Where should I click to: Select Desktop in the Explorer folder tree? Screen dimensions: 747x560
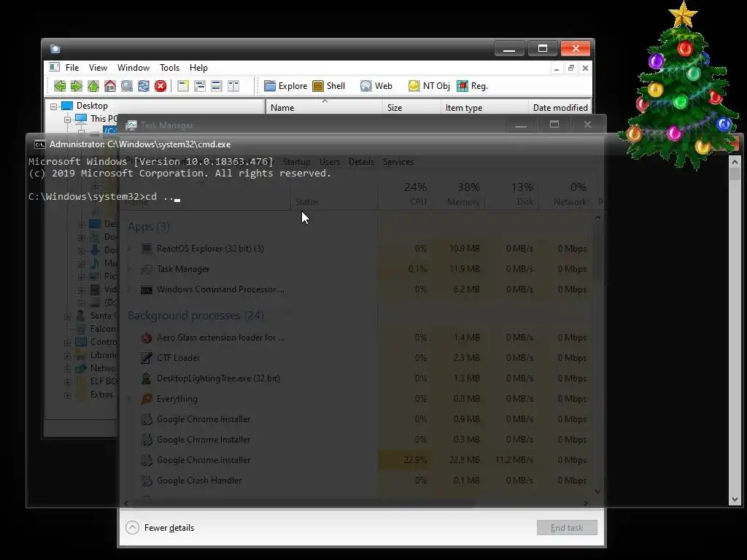pyautogui.click(x=92, y=106)
